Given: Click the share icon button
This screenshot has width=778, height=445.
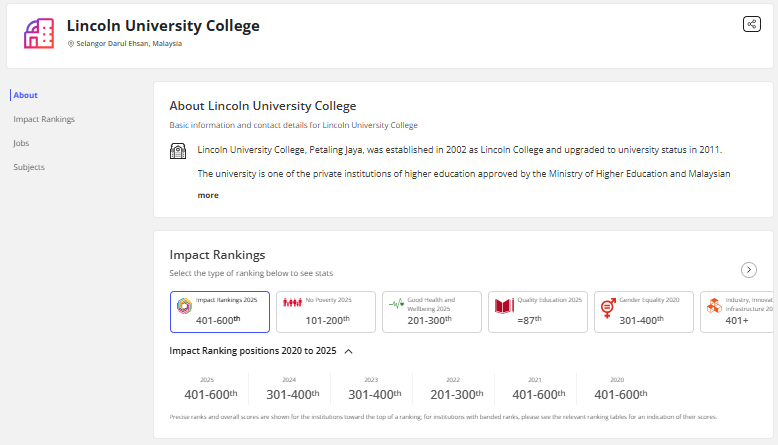Looking at the screenshot, I should coord(751,24).
